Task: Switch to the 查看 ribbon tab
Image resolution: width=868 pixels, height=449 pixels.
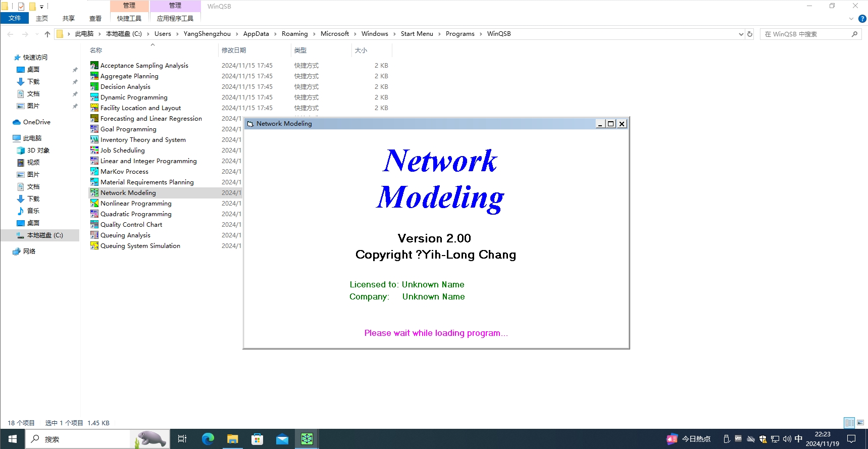Action: pyautogui.click(x=95, y=18)
